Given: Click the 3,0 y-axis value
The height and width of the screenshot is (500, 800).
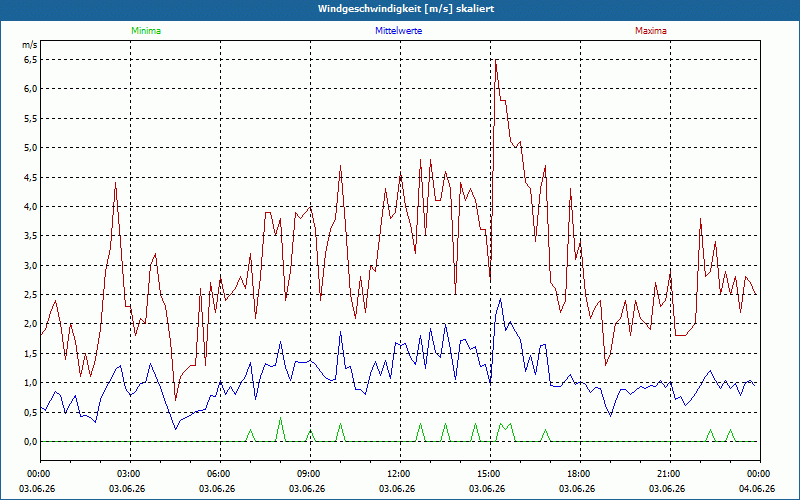Looking at the screenshot, I should [x=30, y=265].
